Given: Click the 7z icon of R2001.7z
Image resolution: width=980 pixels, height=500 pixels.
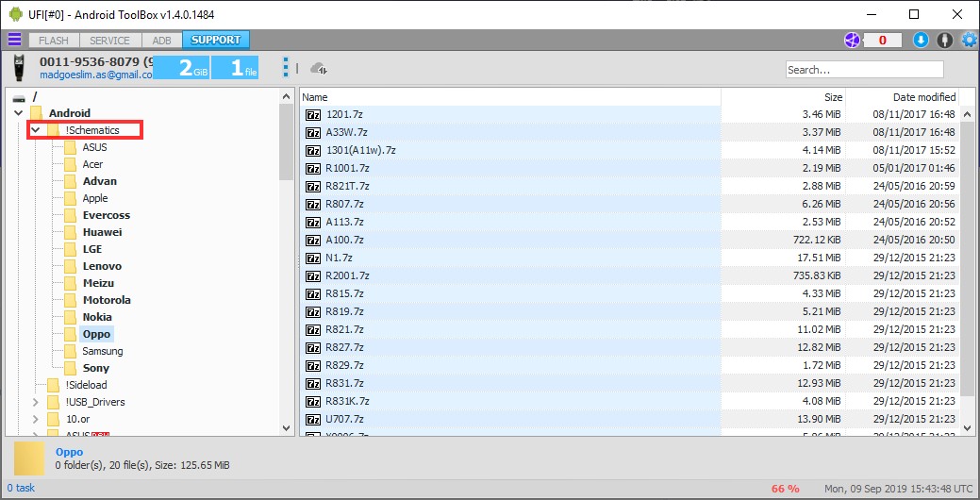Looking at the screenshot, I should [x=313, y=275].
